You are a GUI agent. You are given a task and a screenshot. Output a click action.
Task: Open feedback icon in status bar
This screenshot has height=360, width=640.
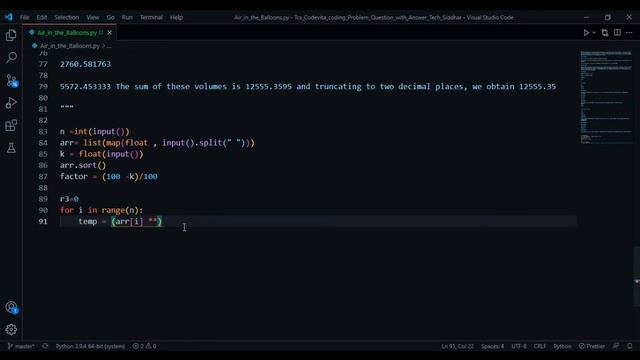[616, 346]
